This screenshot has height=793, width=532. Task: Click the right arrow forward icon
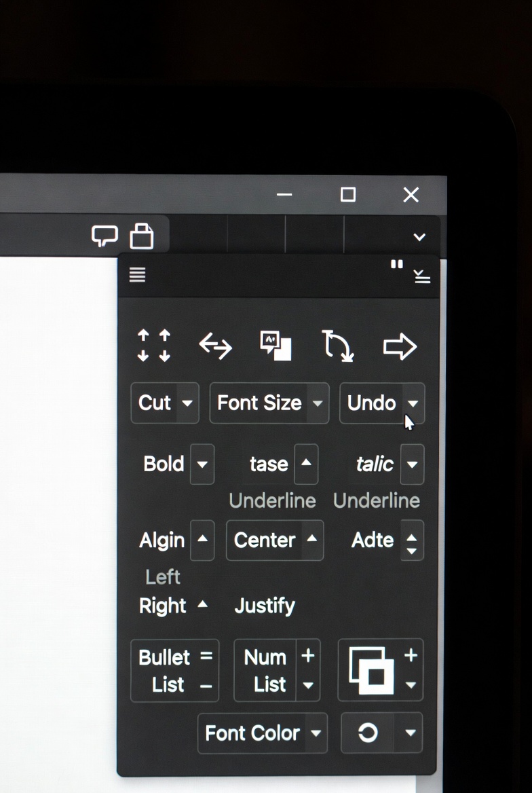coord(400,347)
